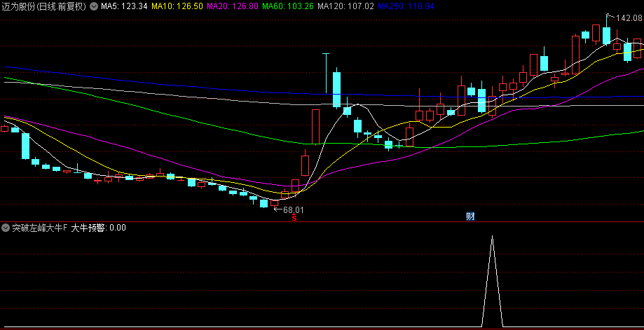Click the tall cyan candle with the long upper wick
Image resolution: width=644 pixels, height=330 pixels.
click(x=336, y=90)
